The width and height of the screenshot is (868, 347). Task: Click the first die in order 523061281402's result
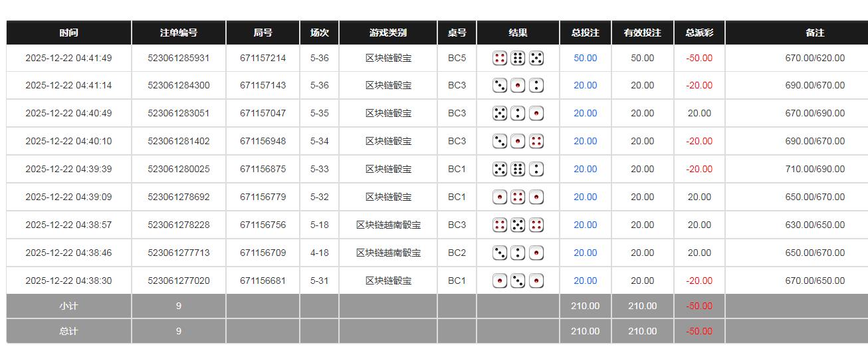(500, 142)
